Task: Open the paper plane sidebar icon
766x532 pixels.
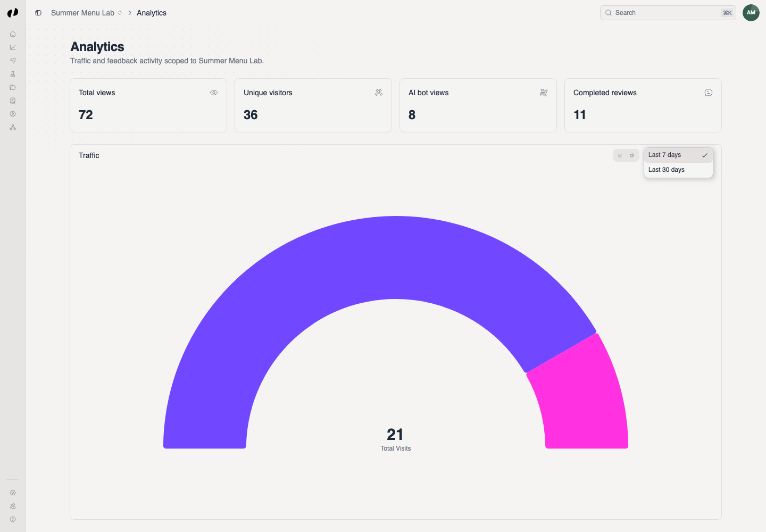Action: click(13, 61)
